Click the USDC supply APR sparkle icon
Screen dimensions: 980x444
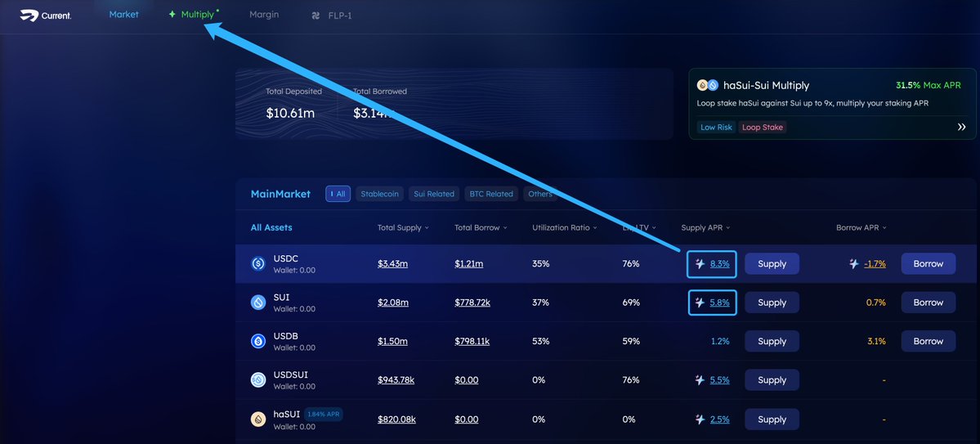click(700, 264)
